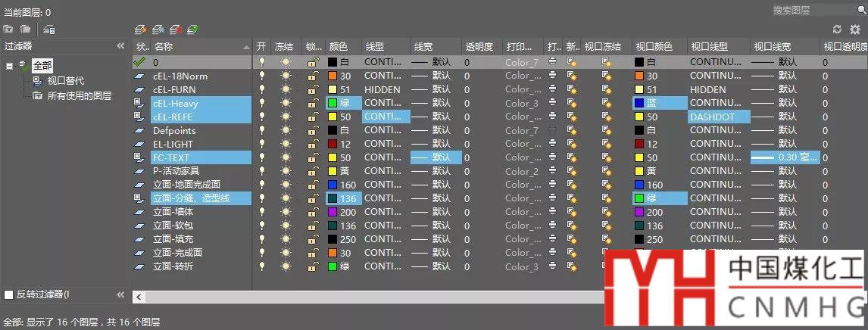Click new viewport freeze icon for 立面-填充
This screenshot has width=868, height=330.
[x=571, y=238]
